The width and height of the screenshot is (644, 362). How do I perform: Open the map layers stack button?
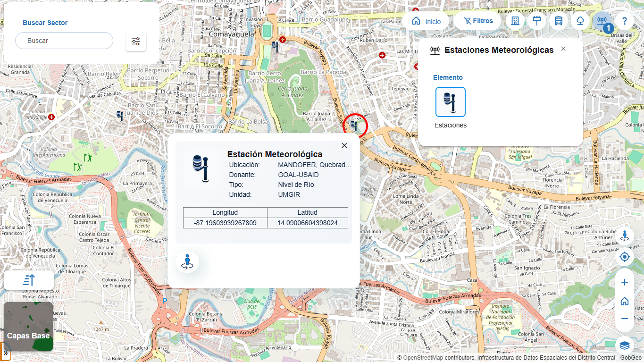625,345
